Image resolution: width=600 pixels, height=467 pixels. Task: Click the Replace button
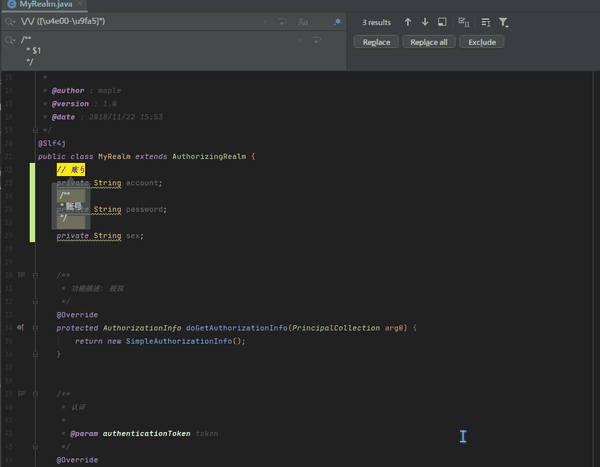click(x=376, y=42)
